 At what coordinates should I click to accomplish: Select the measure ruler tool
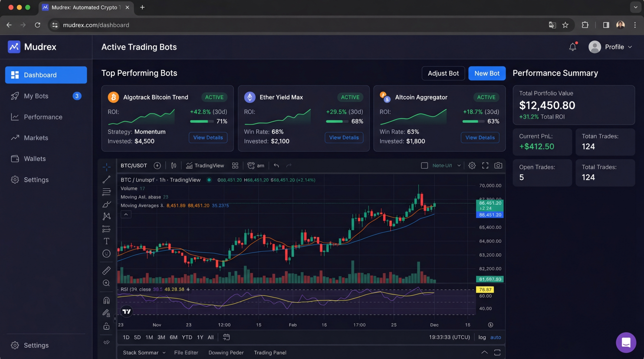pos(107,270)
